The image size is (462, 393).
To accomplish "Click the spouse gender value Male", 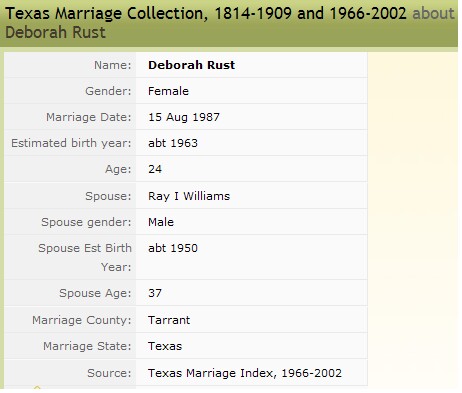I will (161, 222).
